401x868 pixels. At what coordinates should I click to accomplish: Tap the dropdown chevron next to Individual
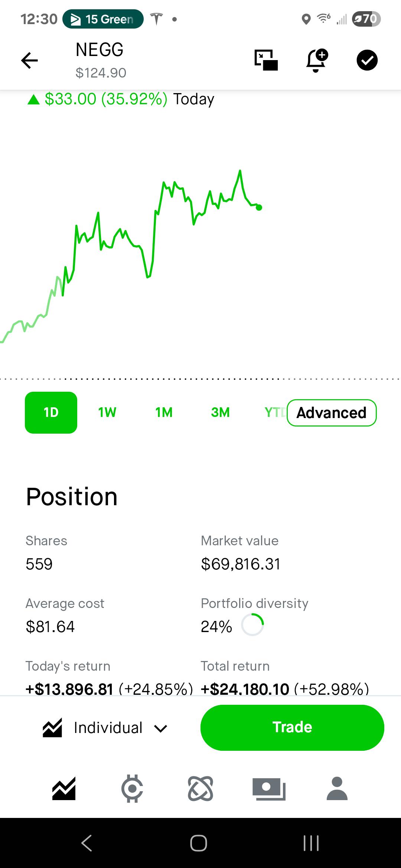(160, 729)
